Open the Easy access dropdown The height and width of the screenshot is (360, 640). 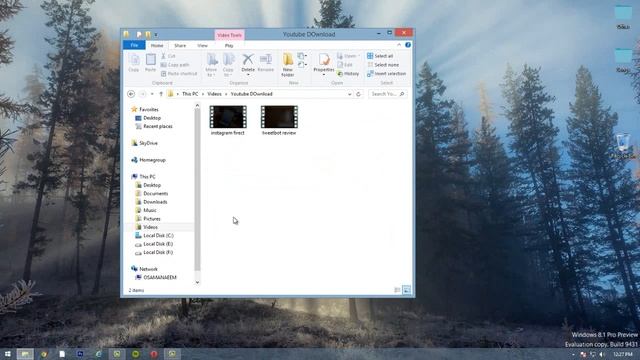(x=302, y=64)
